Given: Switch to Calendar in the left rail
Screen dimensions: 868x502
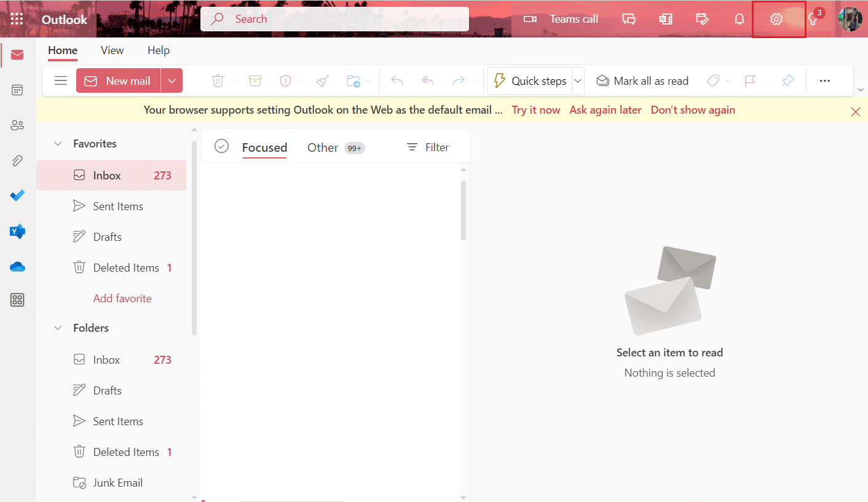Looking at the screenshot, I should coord(17,90).
